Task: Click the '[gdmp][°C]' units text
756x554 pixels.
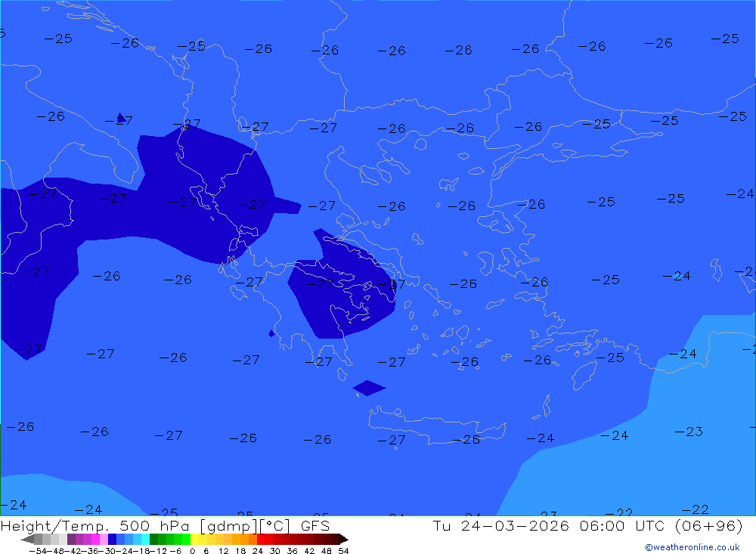Action: [245, 526]
